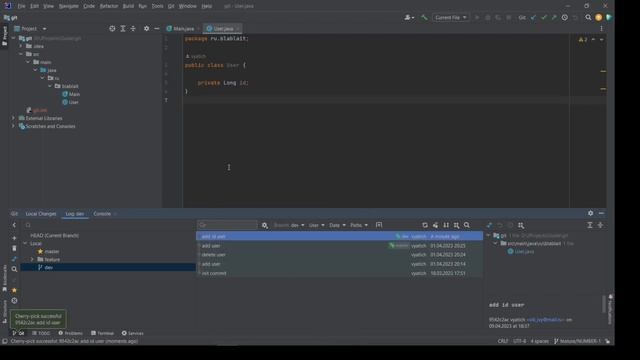Click the Search Everywhere magnifier in top toolbar
The image size is (640, 360).
coord(588,18)
